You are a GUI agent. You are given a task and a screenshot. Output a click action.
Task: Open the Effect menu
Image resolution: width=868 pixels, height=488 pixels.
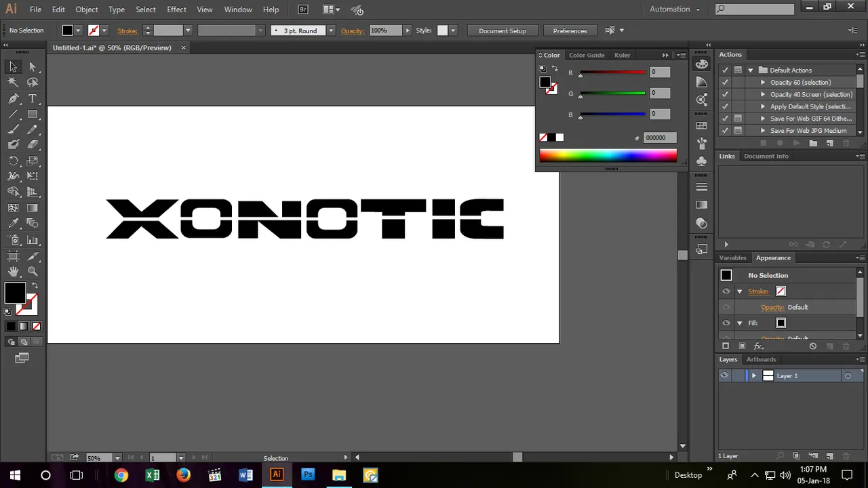[176, 9]
